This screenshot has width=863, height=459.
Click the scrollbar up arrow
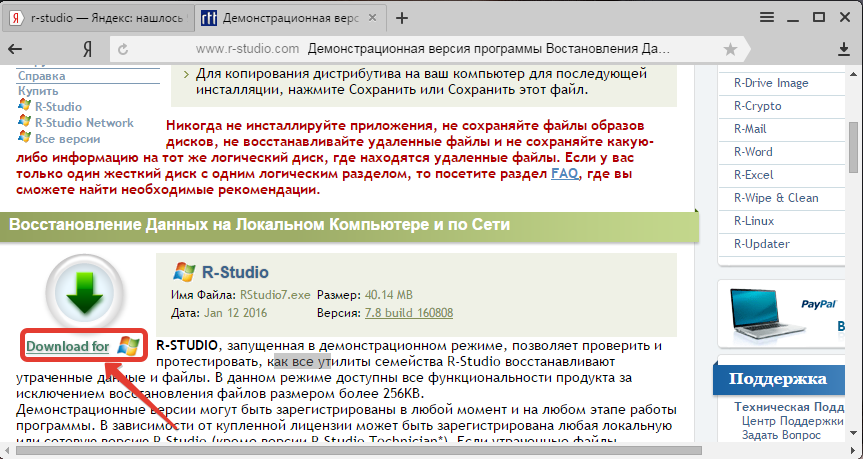(x=854, y=74)
